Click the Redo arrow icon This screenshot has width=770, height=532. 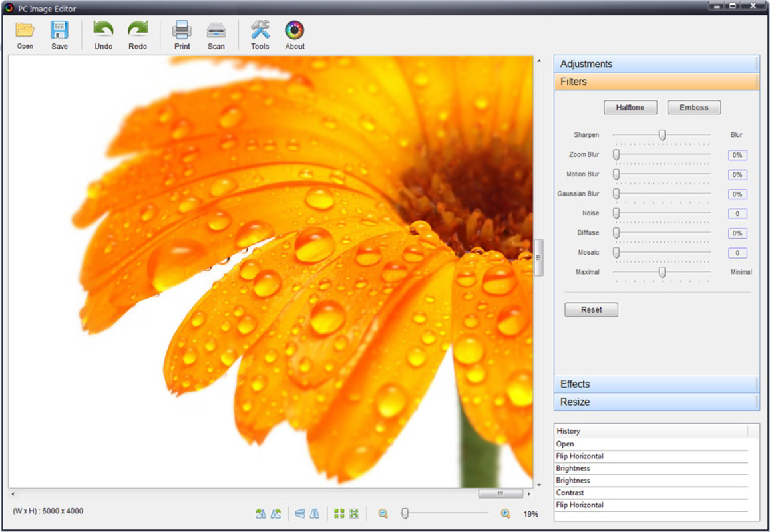point(138,31)
